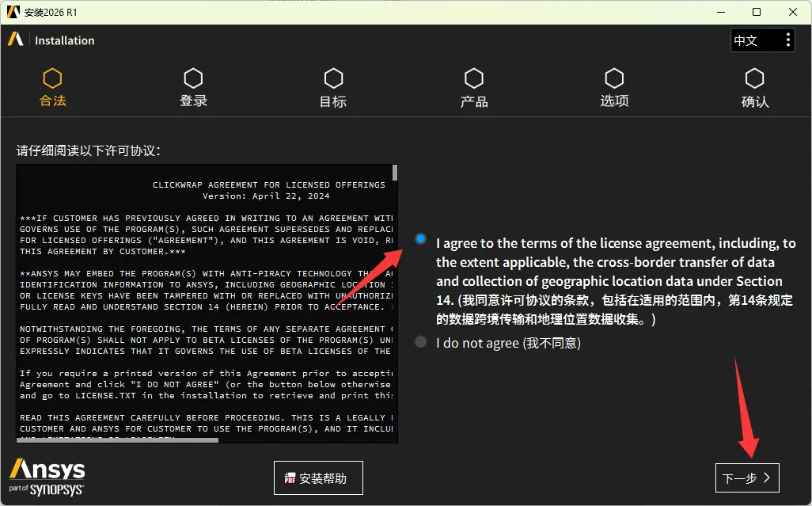The image size is (812, 506).
Task: Click the 目标 step hexagon icon
Action: [333, 78]
